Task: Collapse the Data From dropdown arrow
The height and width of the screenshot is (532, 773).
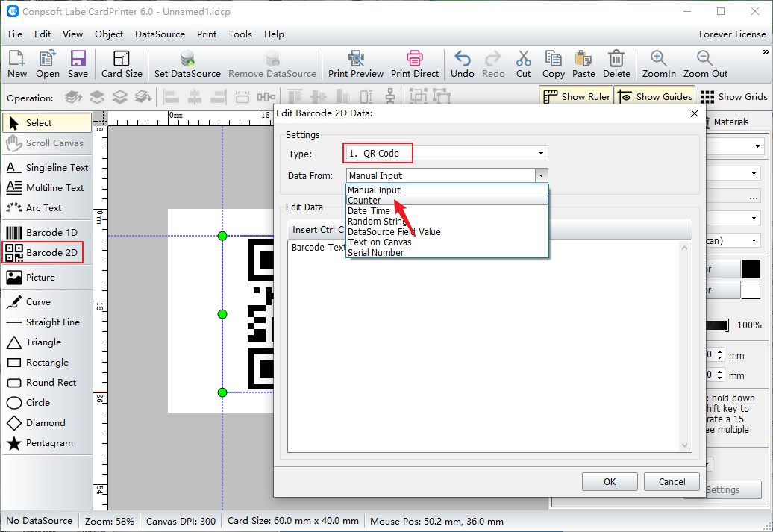Action: click(x=541, y=175)
